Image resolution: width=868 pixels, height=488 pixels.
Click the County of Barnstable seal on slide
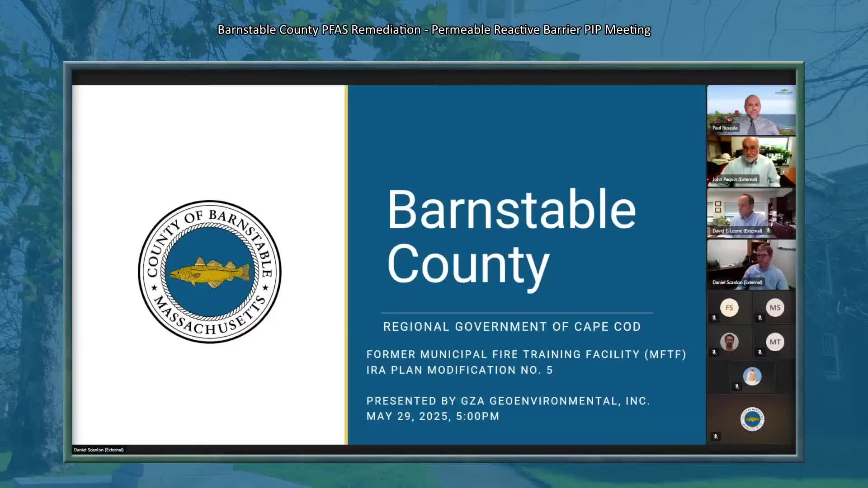tap(210, 272)
